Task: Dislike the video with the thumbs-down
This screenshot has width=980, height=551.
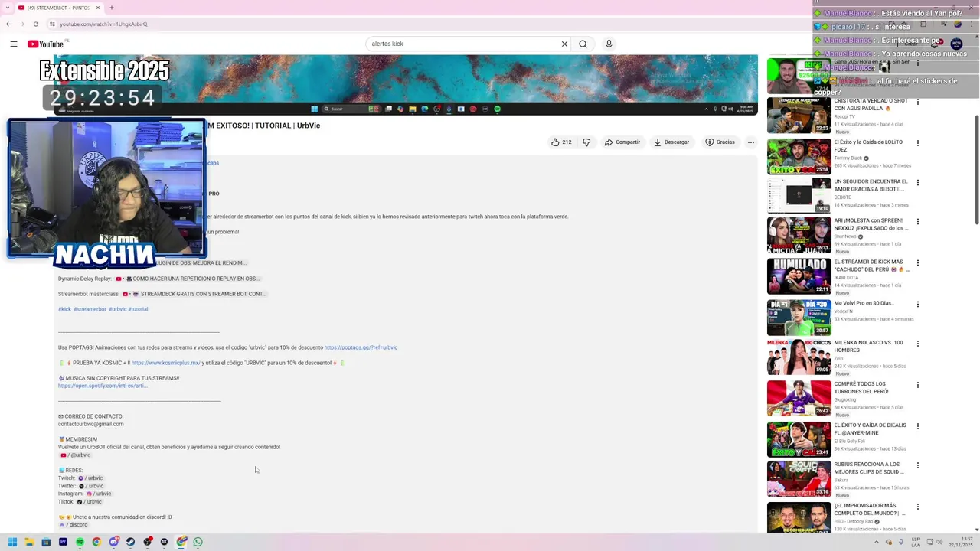Action: [586, 142]
